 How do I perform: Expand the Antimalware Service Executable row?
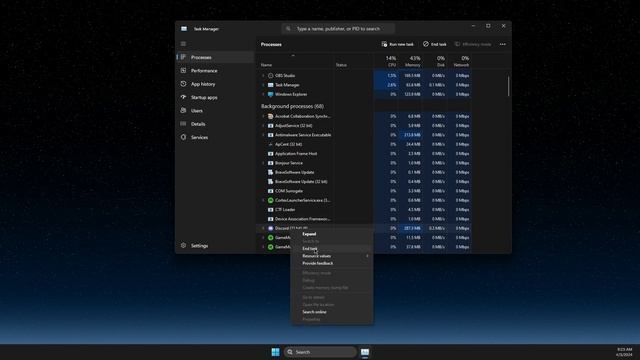pyautogui.click(x=263, y=135)
